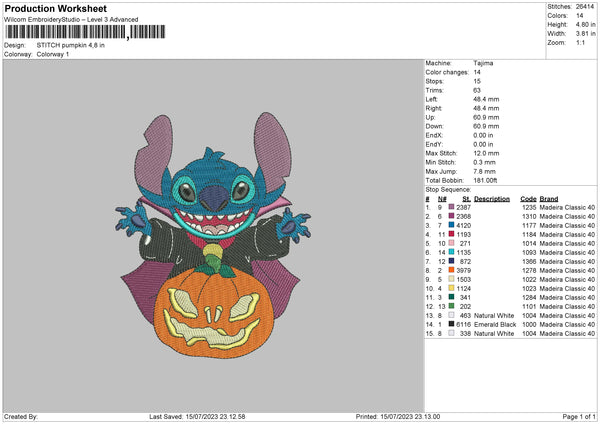Click 'Natural White' description in row 13
The width and height of the screenshot is (600, 424).
tap(494, 315)
